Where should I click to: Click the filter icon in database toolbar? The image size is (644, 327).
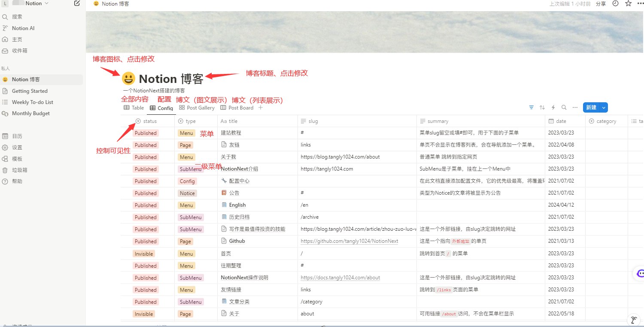pyautogui.click(x=532, y=107)
